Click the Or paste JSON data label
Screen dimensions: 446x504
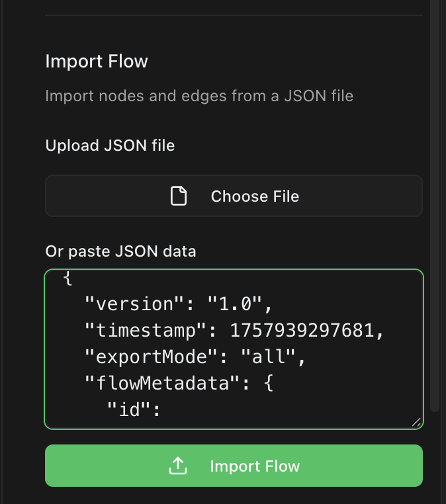[x=120, y=251]
